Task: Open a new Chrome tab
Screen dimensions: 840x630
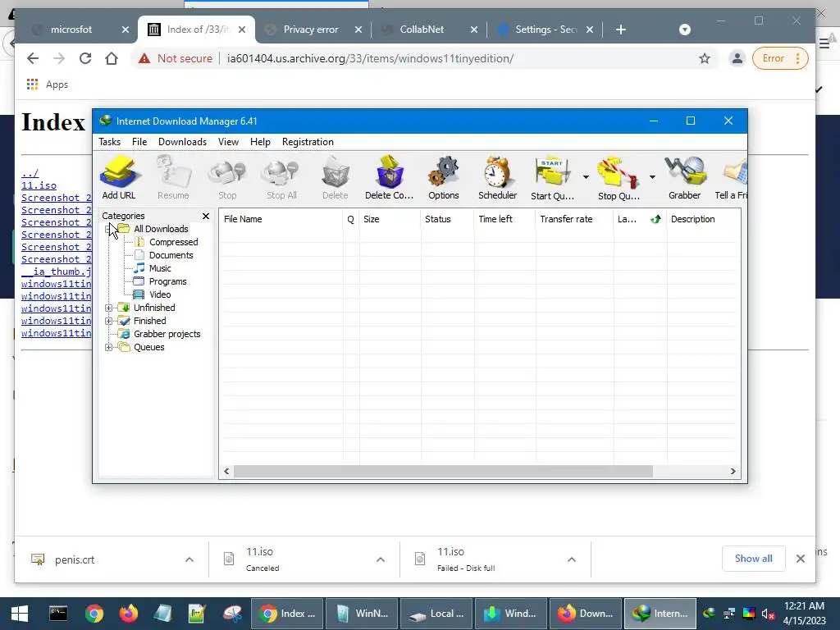Action: coord(621,30)
